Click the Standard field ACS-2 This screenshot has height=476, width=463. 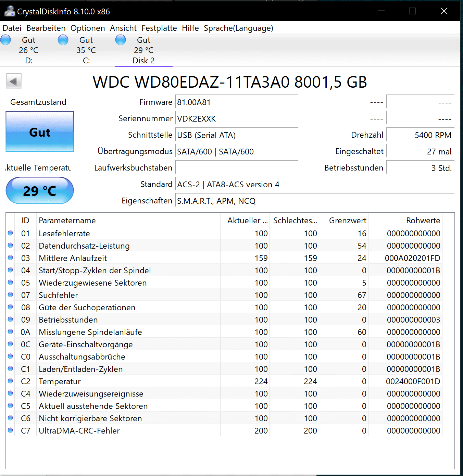click(x=315, y=185)
